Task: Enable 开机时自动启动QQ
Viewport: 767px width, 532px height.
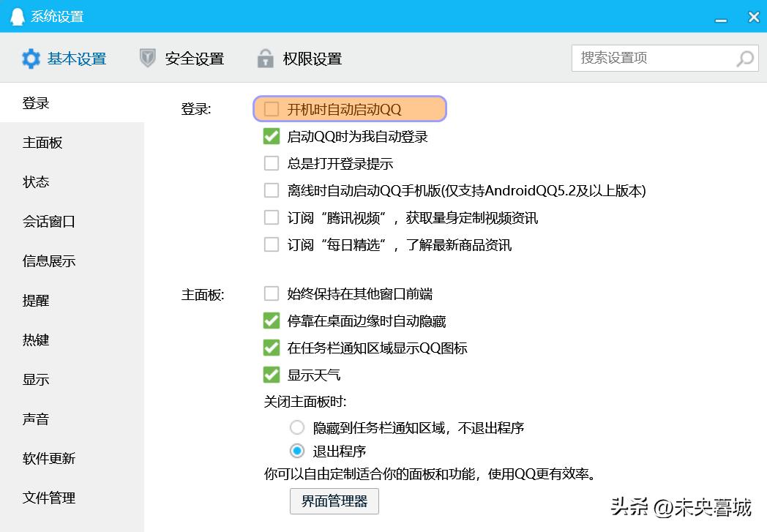Action: (271, 108)
